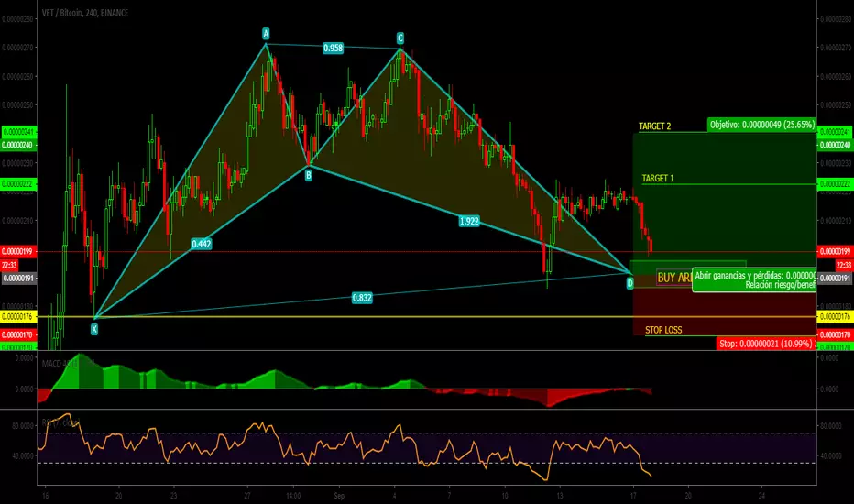854x504 pixels.
Task: Click the TARGET 1 text annotation
Action: pyautogui.click(x=657, y=178)
